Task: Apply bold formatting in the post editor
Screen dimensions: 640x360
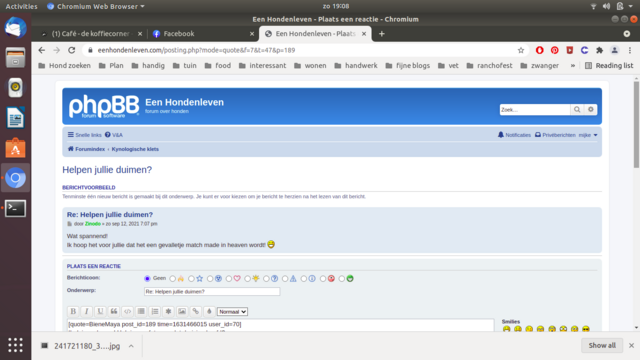Action: click(x=73, y=311)
